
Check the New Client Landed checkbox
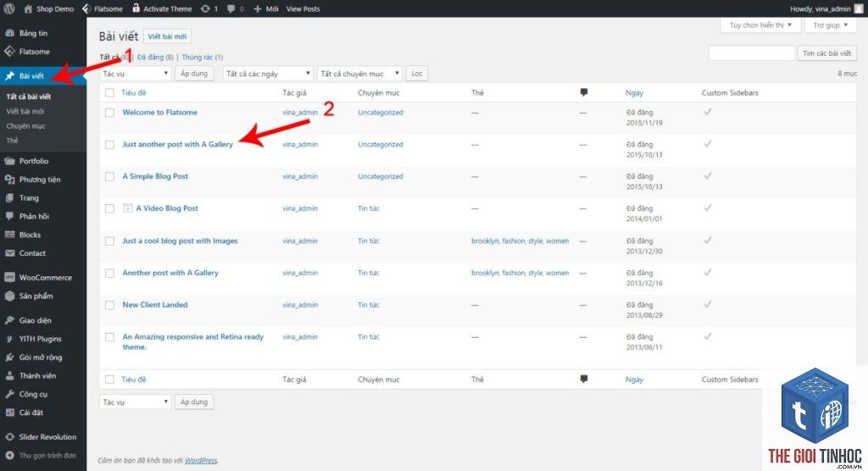109,305
